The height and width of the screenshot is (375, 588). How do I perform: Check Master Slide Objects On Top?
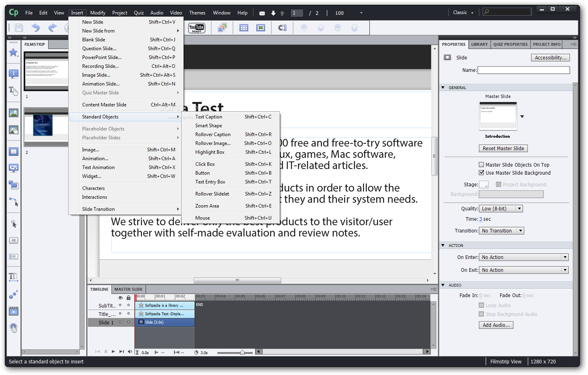click(x=481, y=165)
